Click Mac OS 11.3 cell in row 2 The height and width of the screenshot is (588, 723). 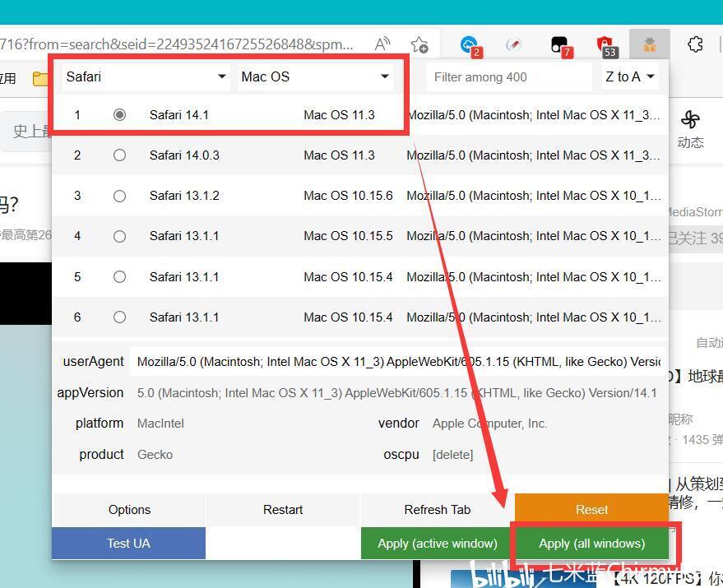pos(339,155)
